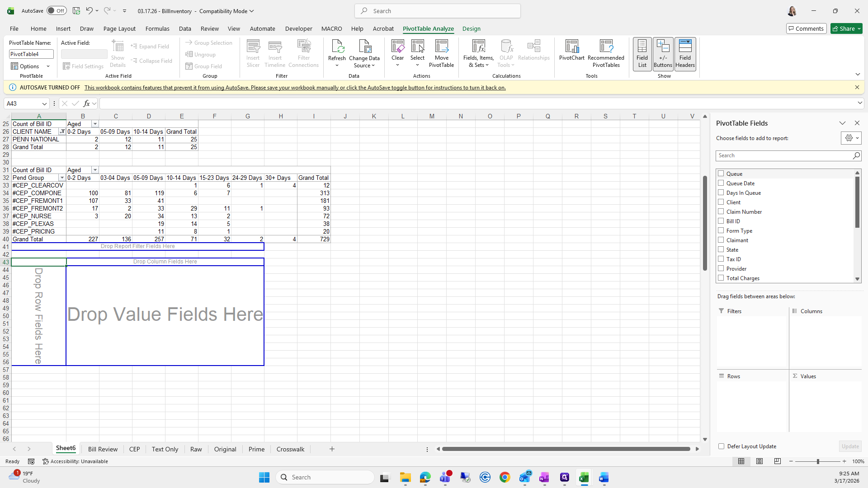Open Excel from the Windows taskbar
This screenshot has width=868, height=488.
pyautogui.click(x=584, y=478)
